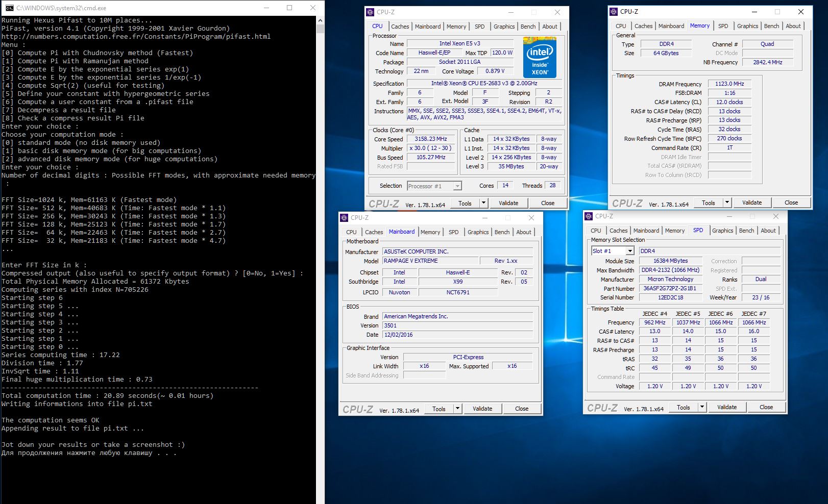Click Close button in CPU window
This screenshot has width=828, height=504.
[548, 203]
